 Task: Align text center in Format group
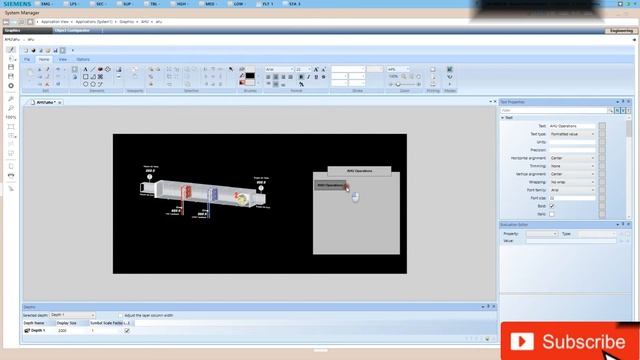[x=276, y=77]
